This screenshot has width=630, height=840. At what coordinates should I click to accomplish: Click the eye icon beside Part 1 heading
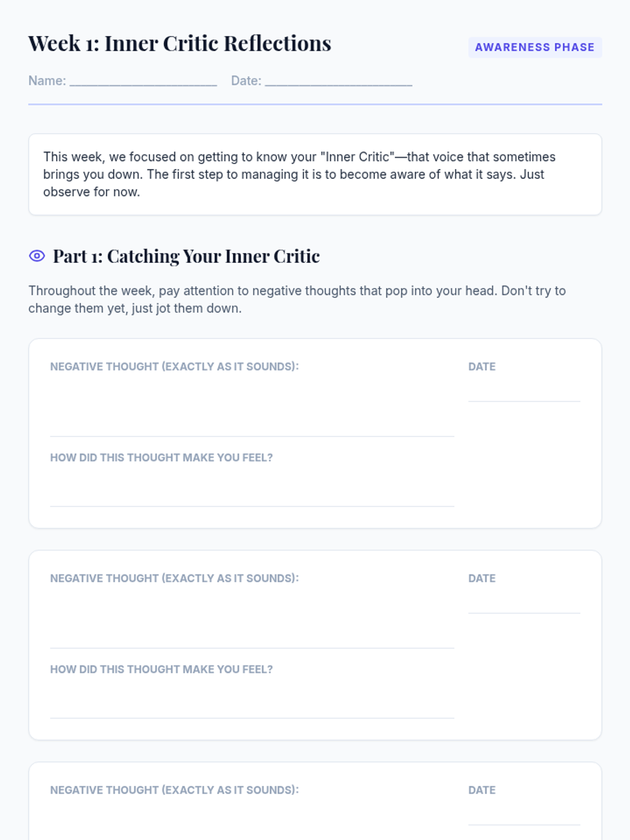(37, 256)
